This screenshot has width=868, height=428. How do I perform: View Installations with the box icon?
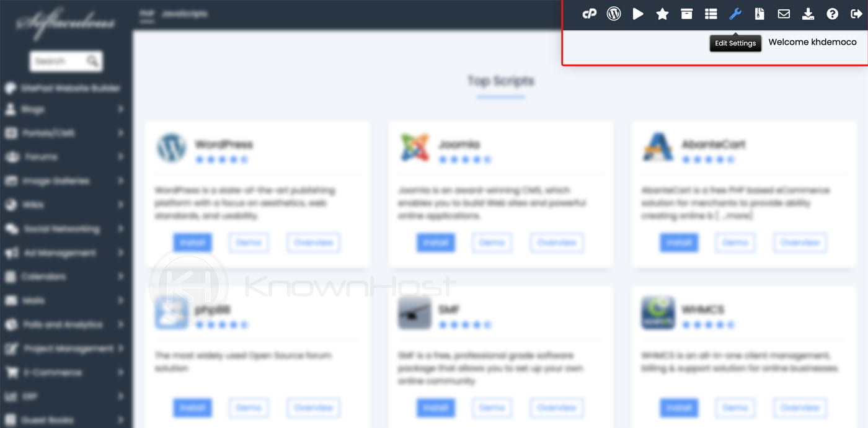coord(686,13)
